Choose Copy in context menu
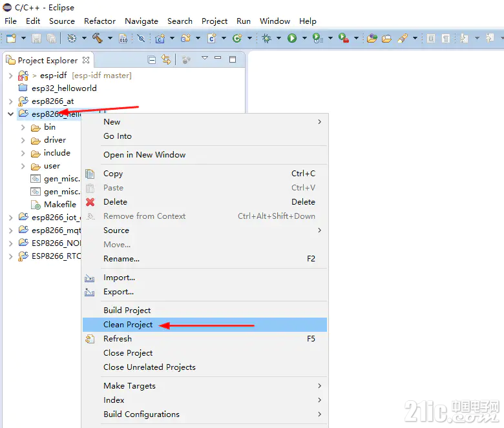 point(205,174)
